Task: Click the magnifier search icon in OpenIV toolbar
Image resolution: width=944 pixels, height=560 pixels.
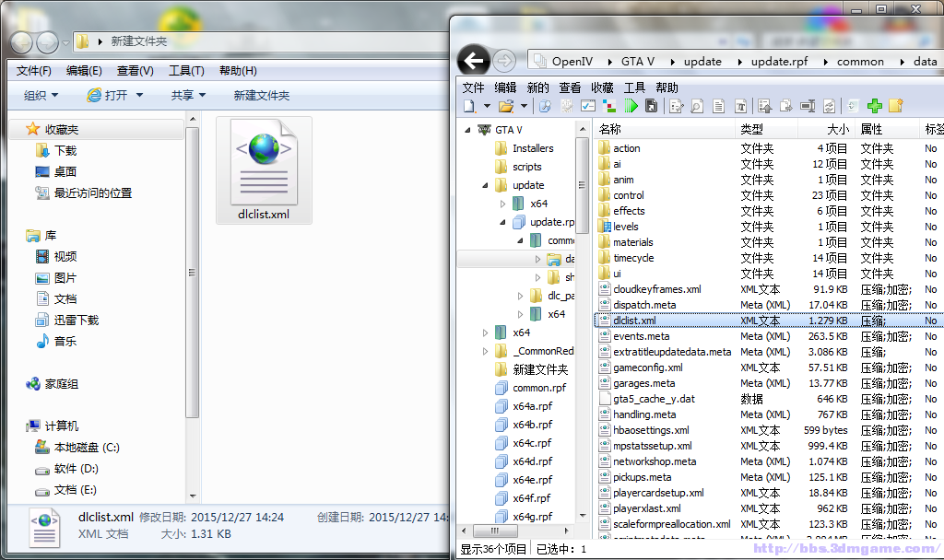Action: [697, 107]
